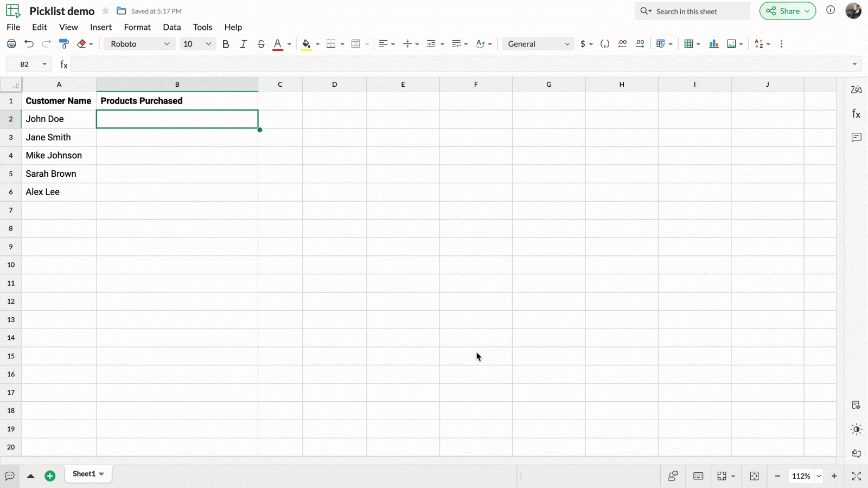The height and width of the screenshot is (488, 868).
Task: Open the insert chart tool
Action: point(714,43)
